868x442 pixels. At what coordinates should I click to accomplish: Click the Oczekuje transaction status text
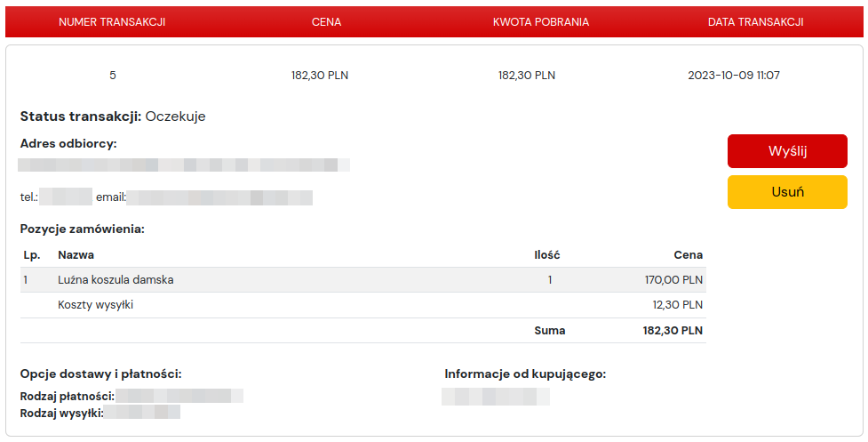coord(176,117)
